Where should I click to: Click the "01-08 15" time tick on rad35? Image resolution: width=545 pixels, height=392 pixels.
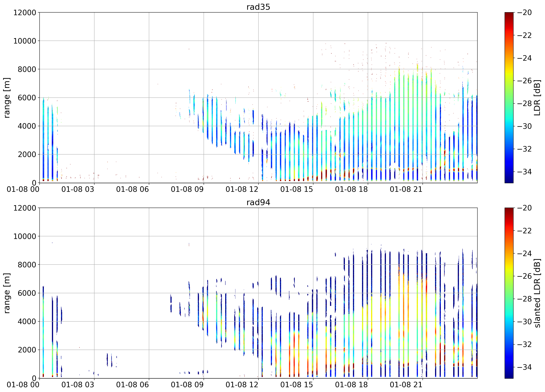pyautogui.click(x=297, y=189)
